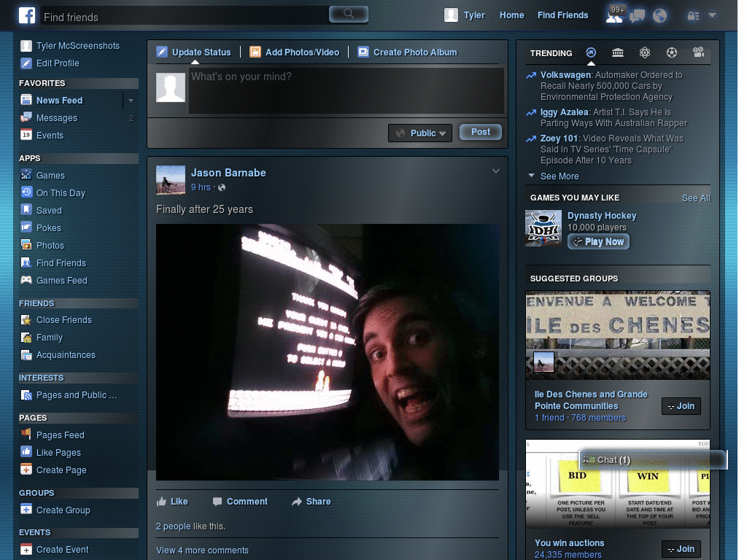
Task: Click Play Now for Dynasty Hockey
Action: tap(598, 242)
